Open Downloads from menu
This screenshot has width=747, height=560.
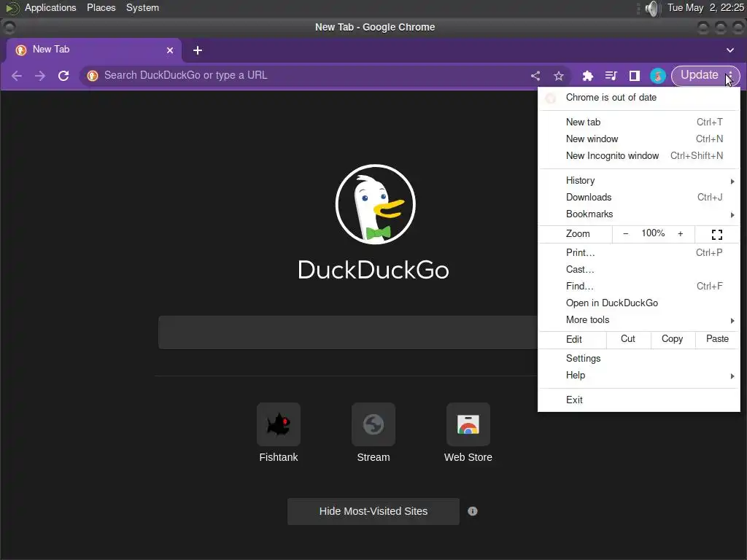coord(639,197)
